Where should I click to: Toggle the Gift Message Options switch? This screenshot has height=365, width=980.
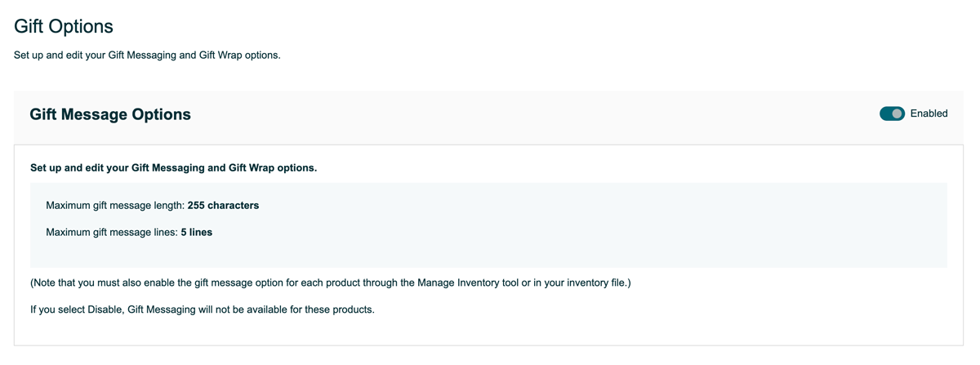[x=892, y=114]
